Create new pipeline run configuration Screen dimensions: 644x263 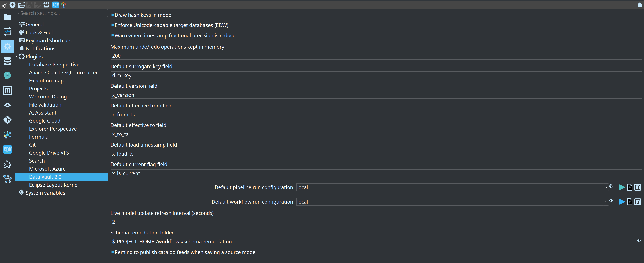point(630,187)
